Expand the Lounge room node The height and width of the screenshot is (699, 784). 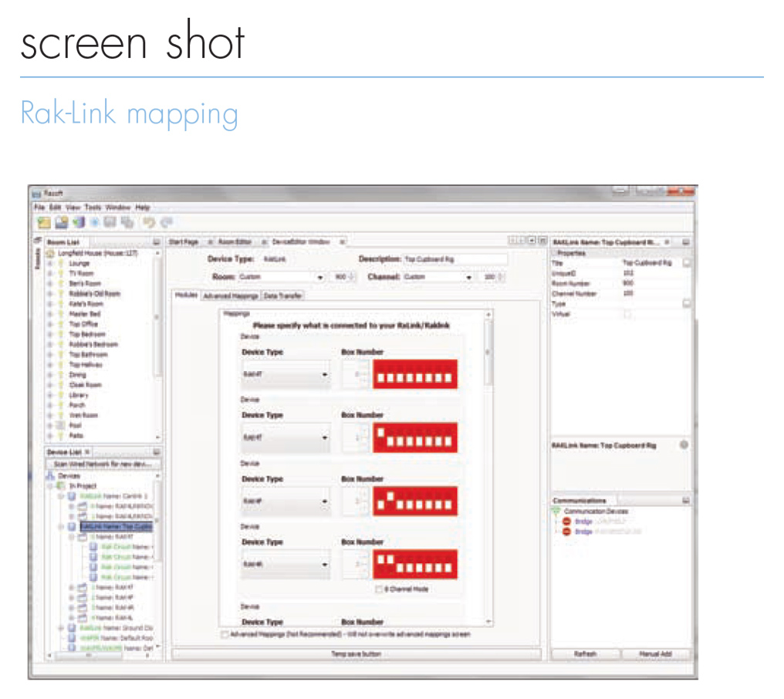(50, 264)
